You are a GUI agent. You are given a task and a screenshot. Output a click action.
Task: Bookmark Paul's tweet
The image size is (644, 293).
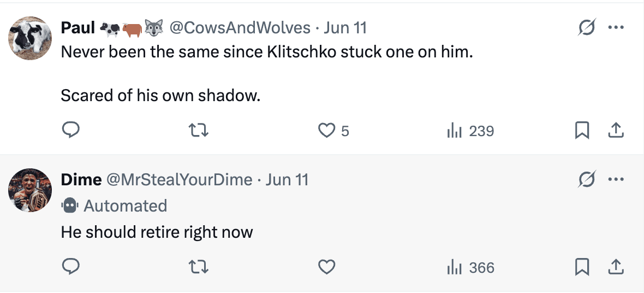[x=582, y=131]
